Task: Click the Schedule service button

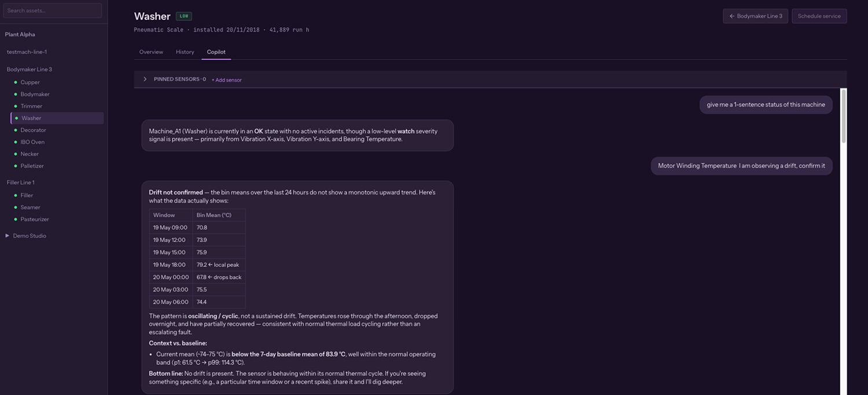Action: [x=819, y=16]
